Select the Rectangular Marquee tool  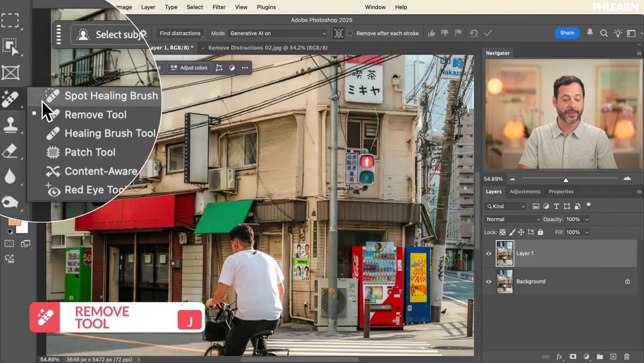[10, 20]
